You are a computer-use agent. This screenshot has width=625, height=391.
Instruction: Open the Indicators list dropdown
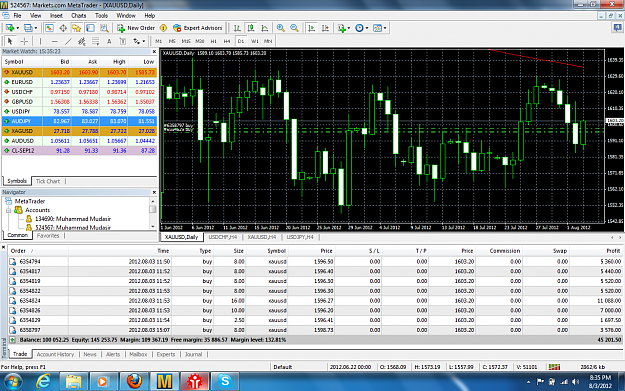pos(344,28)
